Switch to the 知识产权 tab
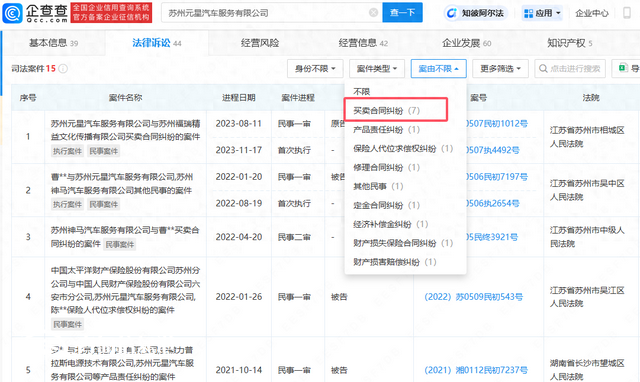Viewport: 640px width, 382px height. 570,43
